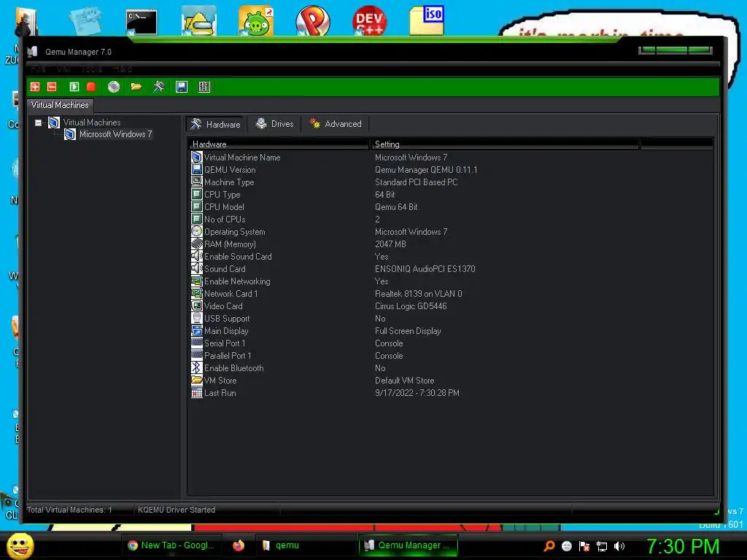The image size is (747, 560).
Task: Click the disc icon beside Operating System
Action: 197,231
